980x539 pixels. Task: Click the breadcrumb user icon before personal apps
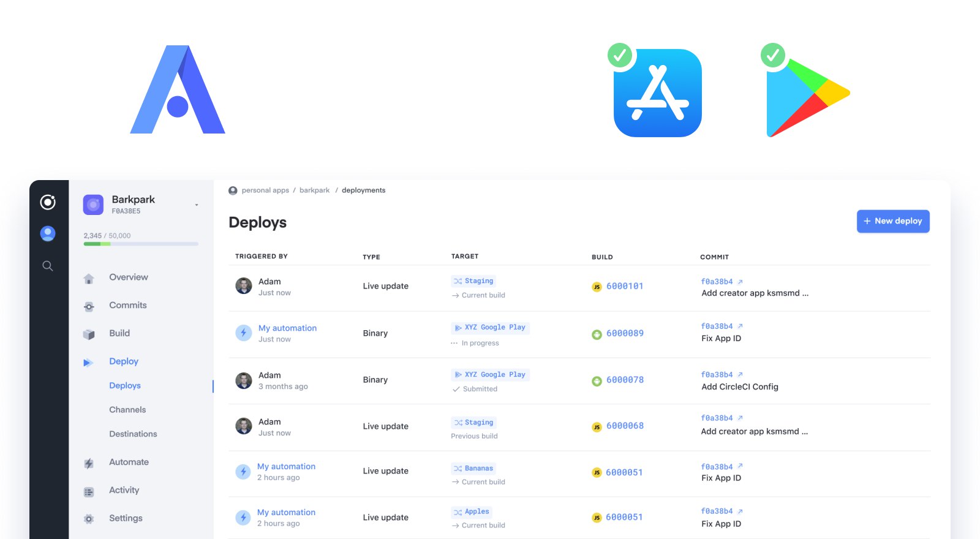tap(233, 190)
